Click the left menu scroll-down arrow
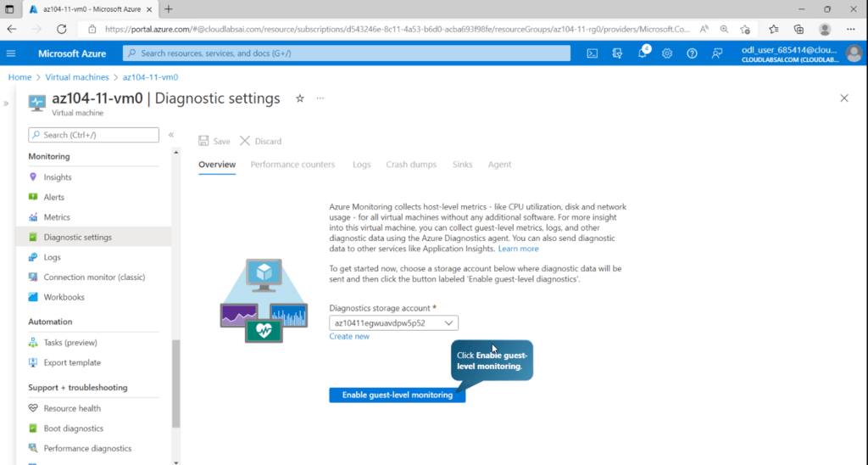 (x=176, y=462)
